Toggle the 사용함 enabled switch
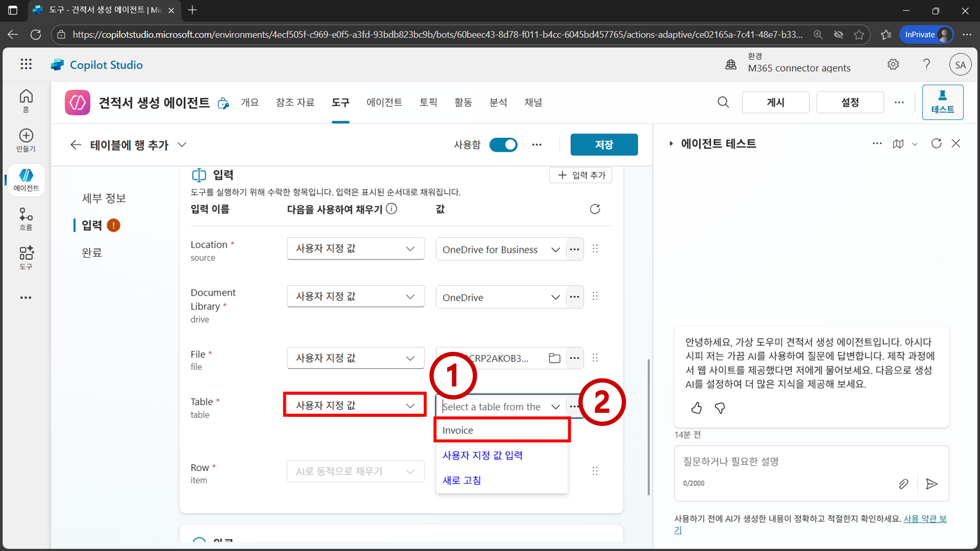 (x=503, y=144)
